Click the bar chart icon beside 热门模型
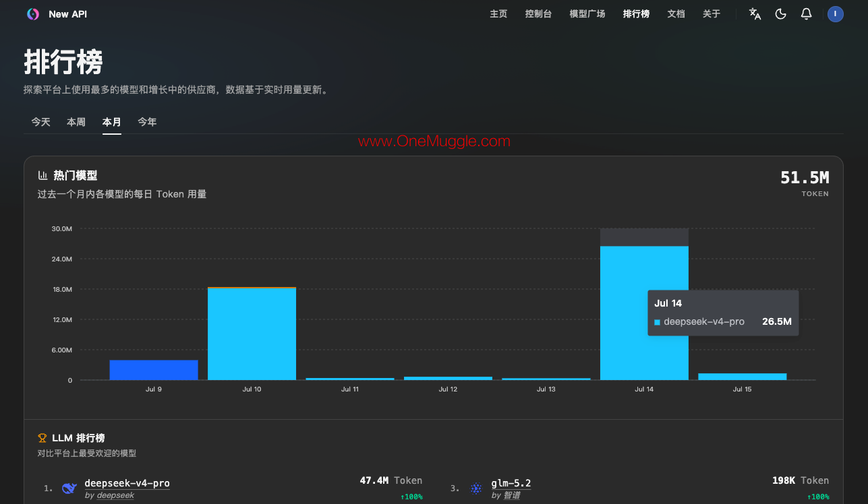 tap(43, 176)
